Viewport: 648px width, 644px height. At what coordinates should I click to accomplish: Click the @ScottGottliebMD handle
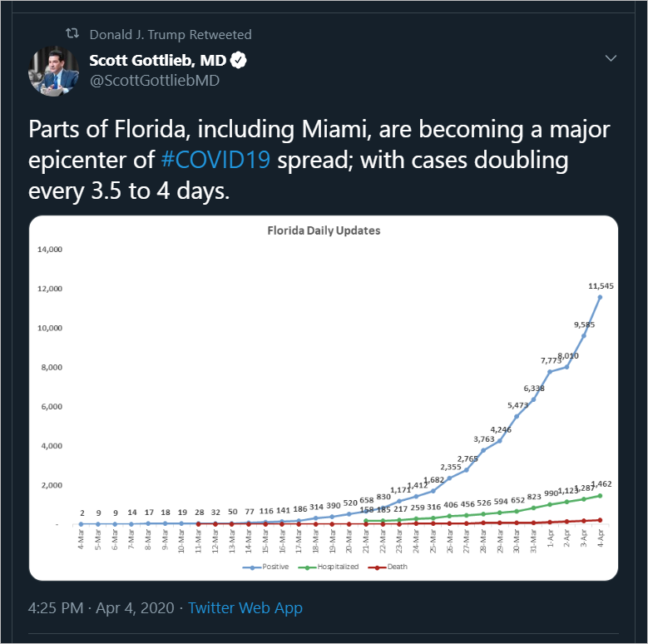click(x=155, y=80)
